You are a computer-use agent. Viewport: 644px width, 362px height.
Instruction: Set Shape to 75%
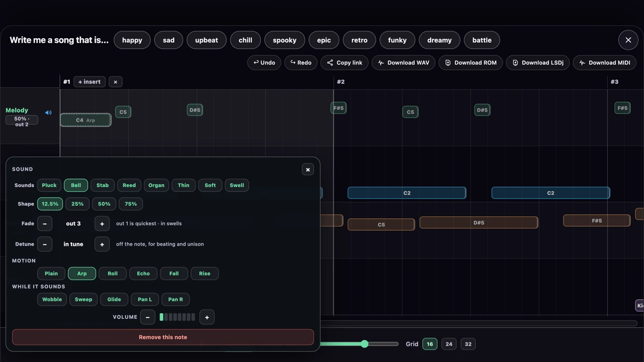click(131, 204)
